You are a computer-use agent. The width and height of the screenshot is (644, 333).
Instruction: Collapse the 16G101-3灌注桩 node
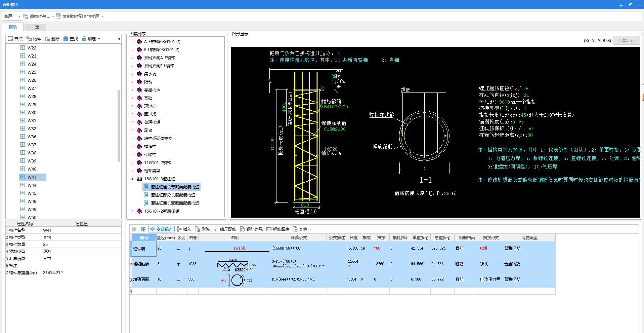pos(132,179)
